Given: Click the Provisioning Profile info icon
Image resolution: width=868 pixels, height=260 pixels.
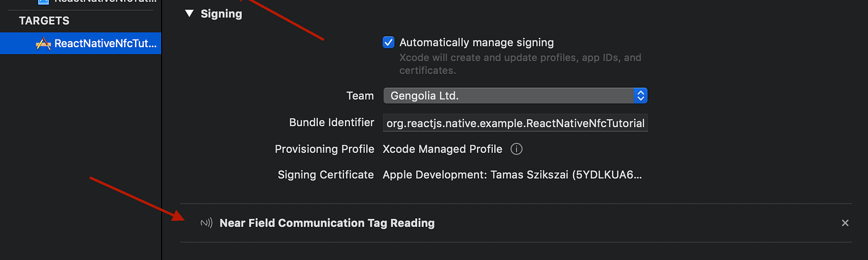Looking at the screenshot, I should (x=516, y=149).
